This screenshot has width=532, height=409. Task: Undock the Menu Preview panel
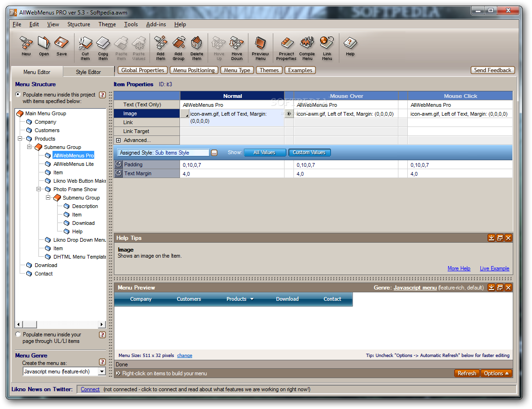(x=500, y=288)
